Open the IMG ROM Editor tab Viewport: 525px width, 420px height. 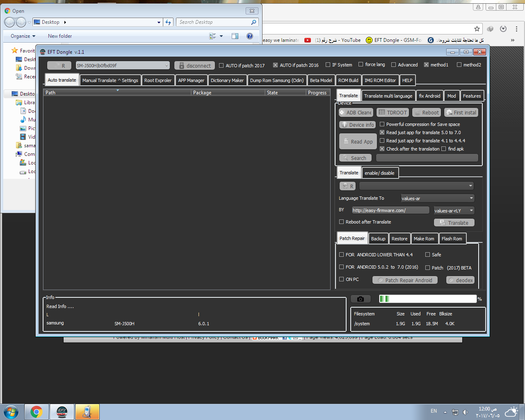(x=380, y=80)
